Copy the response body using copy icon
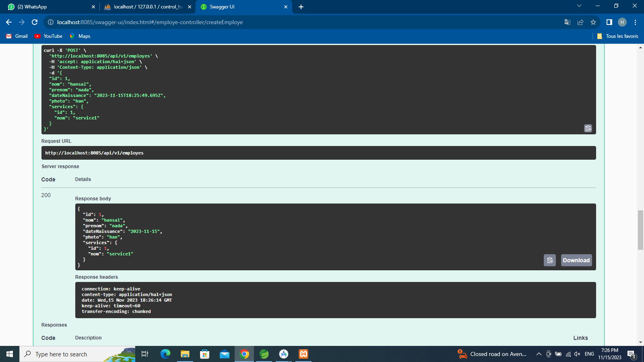 point(550,260)
